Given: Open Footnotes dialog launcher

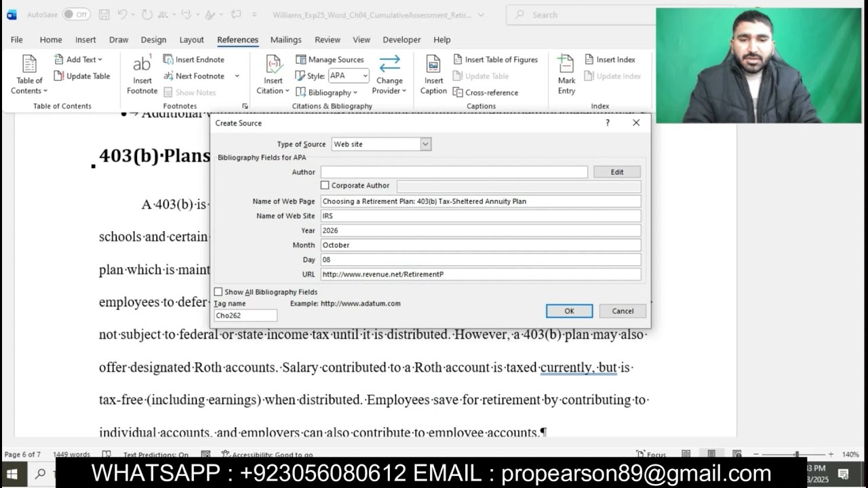Looking at the screenshot, I should coord(245,106).
